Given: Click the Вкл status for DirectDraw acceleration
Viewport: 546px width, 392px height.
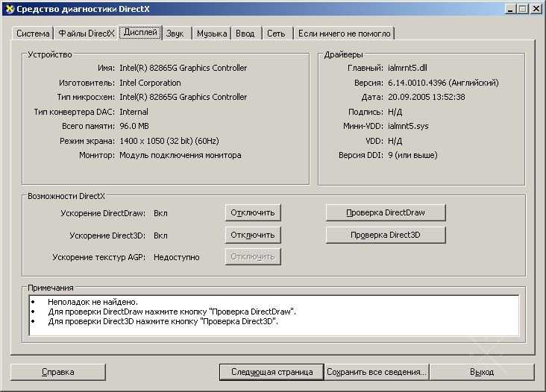Looking at the screenshot, I should pyautogui.click(x=160, y=213).
